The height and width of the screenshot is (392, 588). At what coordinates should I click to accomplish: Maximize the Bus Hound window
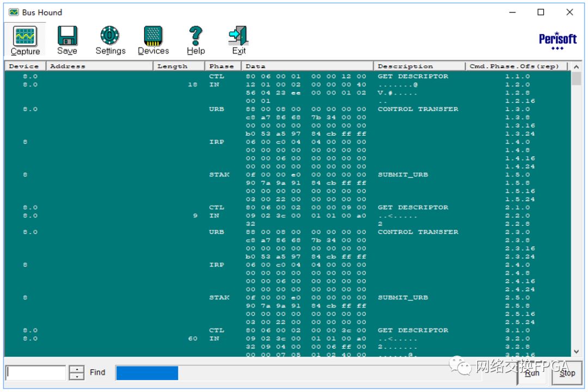541,13
